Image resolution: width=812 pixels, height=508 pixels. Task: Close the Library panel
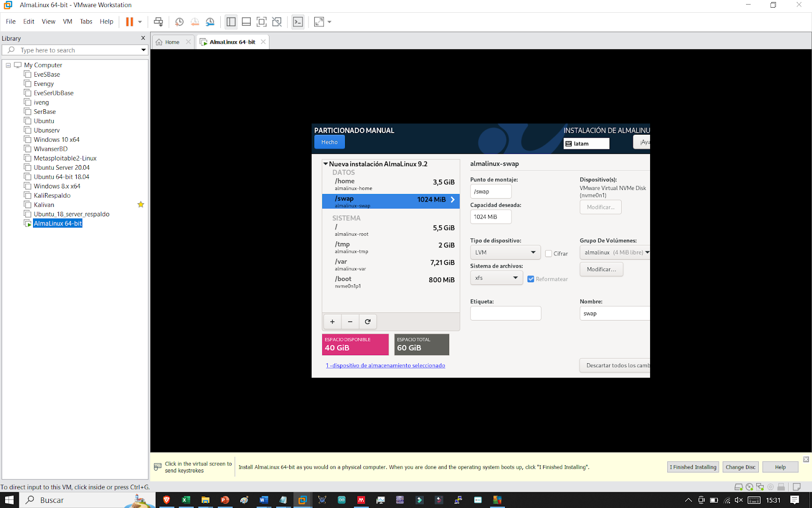click(x=143, y=38)
